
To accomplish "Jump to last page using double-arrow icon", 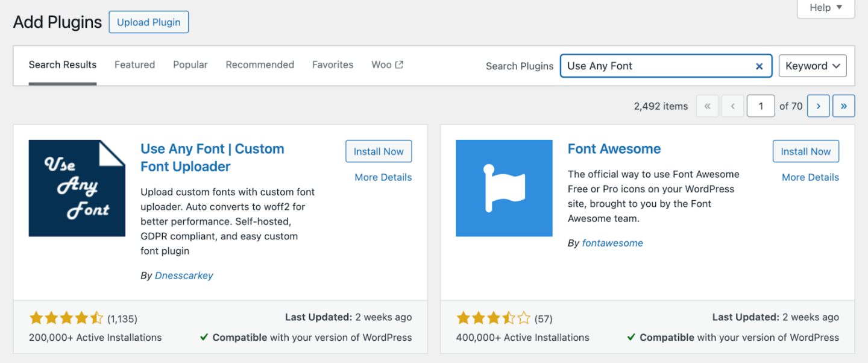I will [843, 106].
